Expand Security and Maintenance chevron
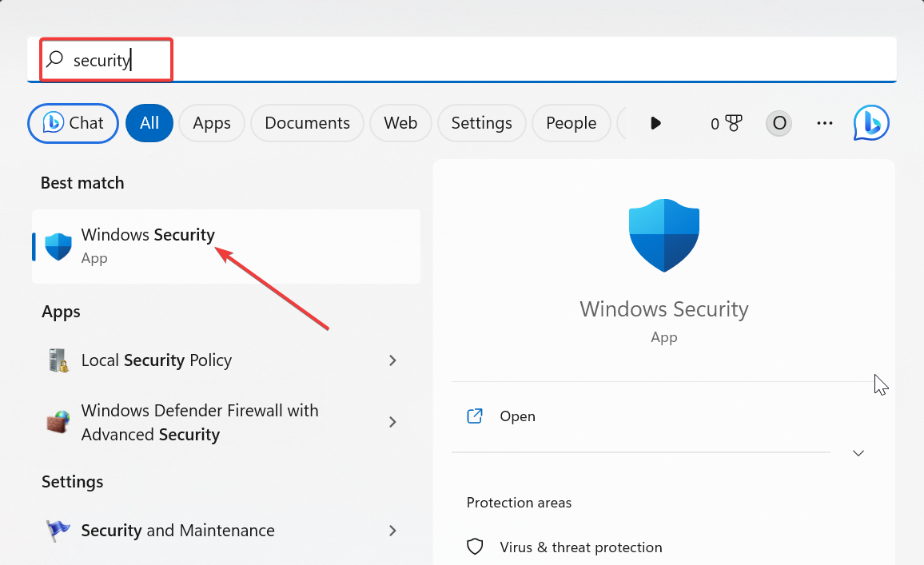The height and width of the screenshot is (565, 924). [x=392, y=531]
